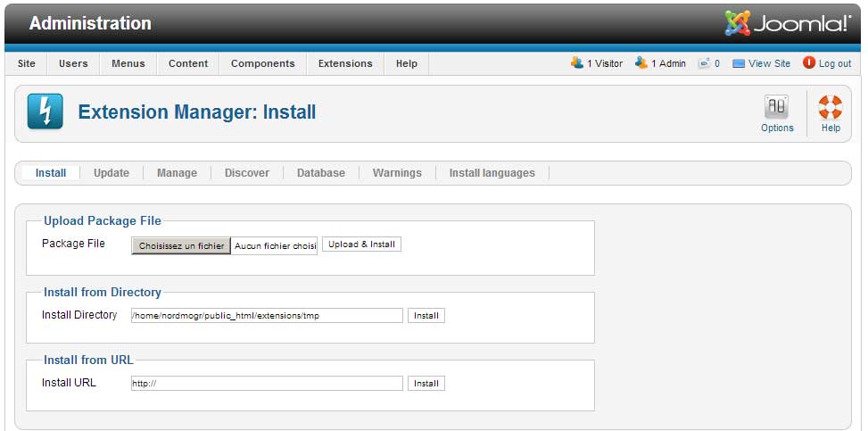Open the Site menu
This screenshot has height=431, width=868.
pos(26,63)
